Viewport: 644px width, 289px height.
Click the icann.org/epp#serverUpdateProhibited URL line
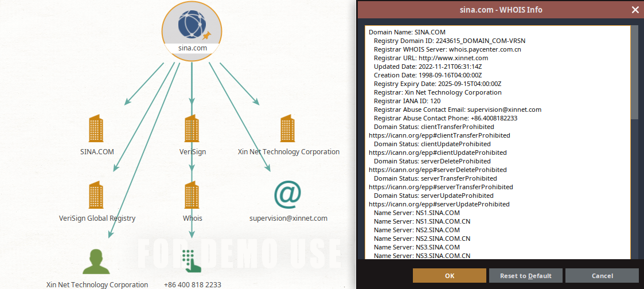pos(439,204)
